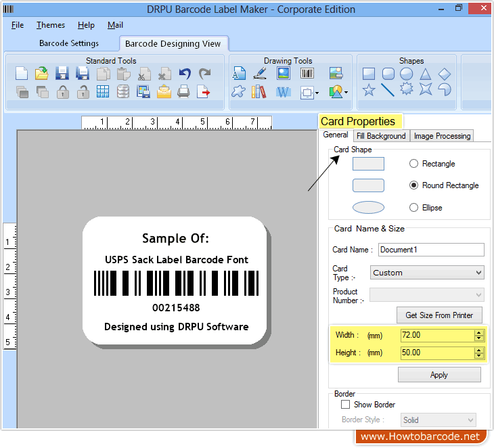Viewport: 494px width, 448px height.
Task: Select the diagonal line shape tool
Action: point(388,90)
